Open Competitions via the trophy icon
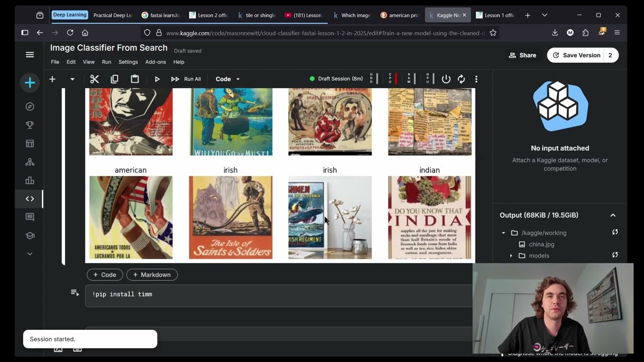 pyautogui.click(x=30, y=125)
